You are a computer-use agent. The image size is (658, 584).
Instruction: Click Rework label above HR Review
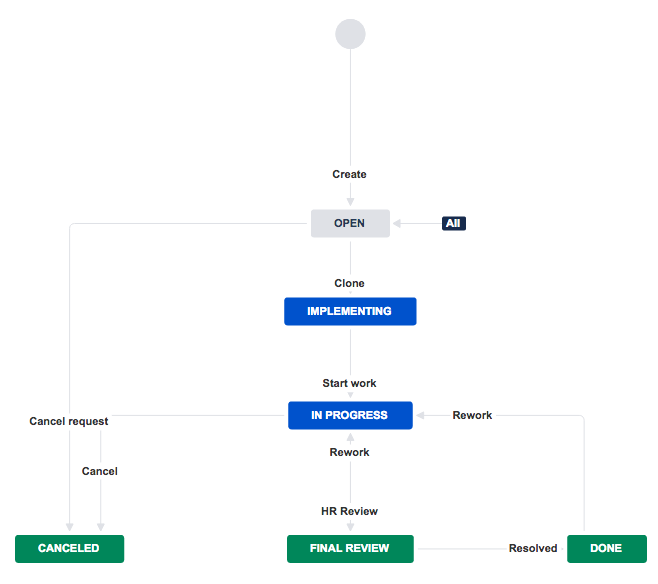coord(349,452)
